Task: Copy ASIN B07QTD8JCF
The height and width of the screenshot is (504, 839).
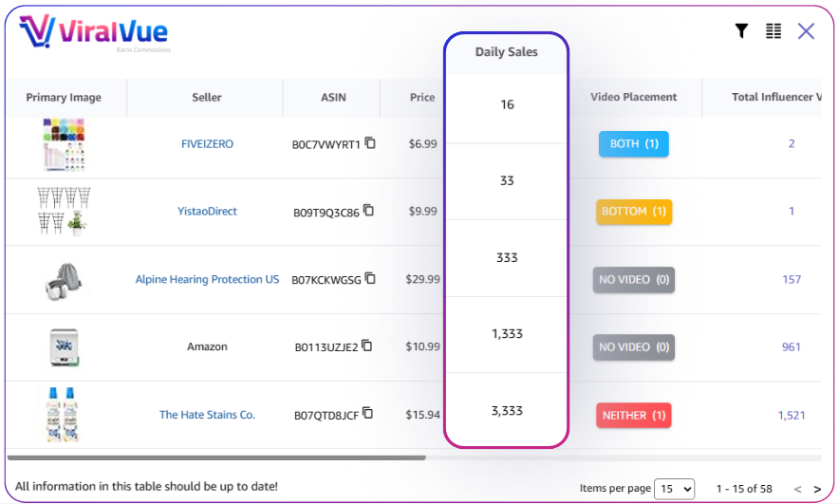Action: [367, 413]
